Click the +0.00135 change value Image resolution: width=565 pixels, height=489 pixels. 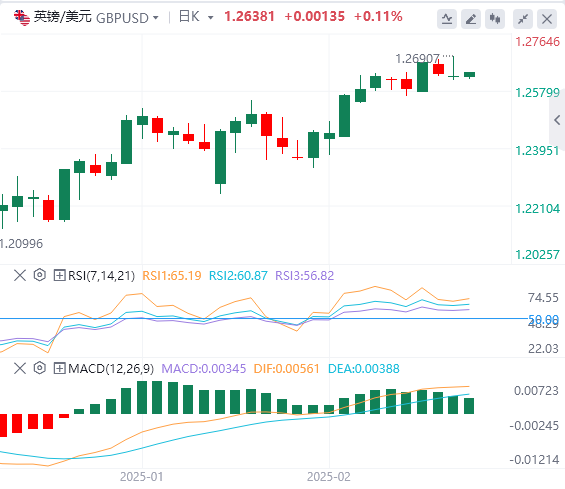pyautogui.click(x=314, y=17)
